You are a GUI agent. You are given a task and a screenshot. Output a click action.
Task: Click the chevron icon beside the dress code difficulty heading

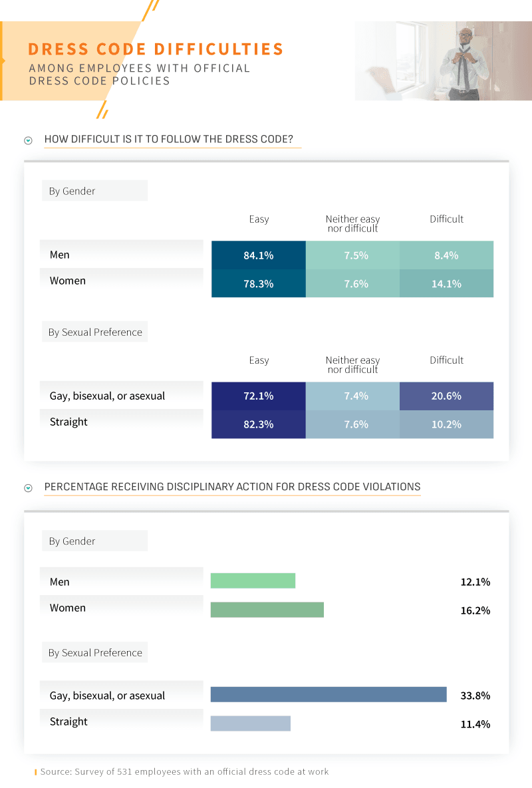pyautogui.click(x=28, y=140)
